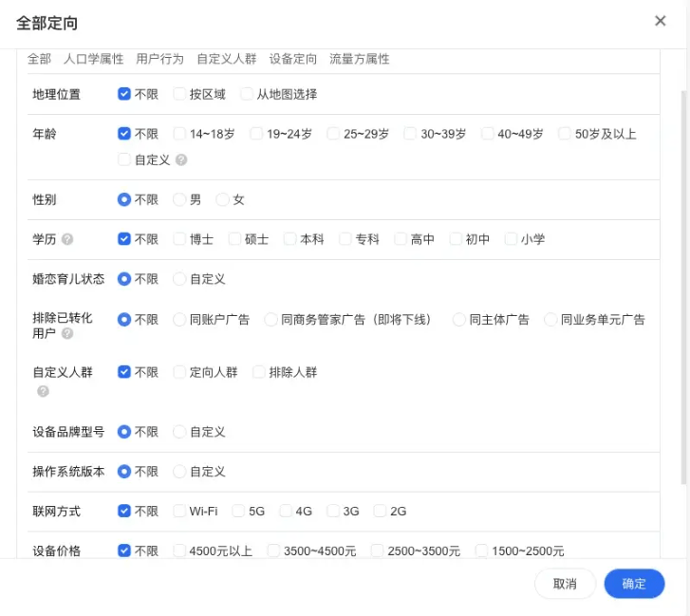
Task: Choose 自定义 for 设备品牌型号
Action: (x=179, y=432)
